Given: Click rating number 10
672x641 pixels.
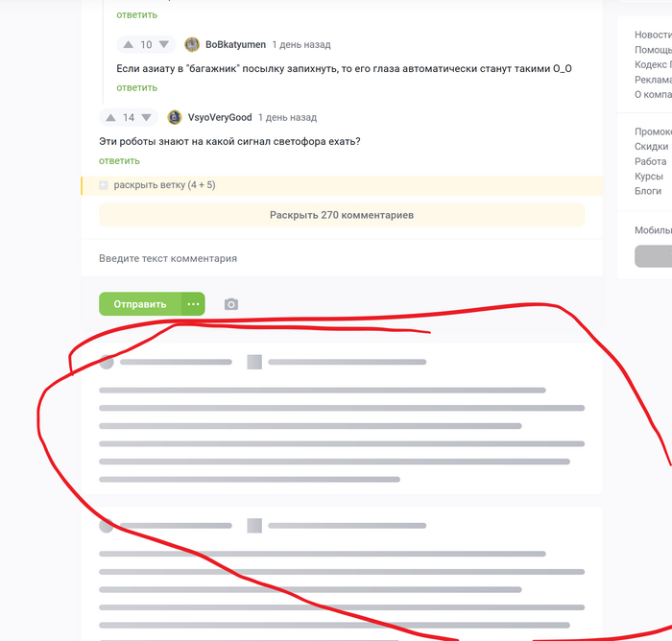Looking at the screenshot, I should point(146,44).
